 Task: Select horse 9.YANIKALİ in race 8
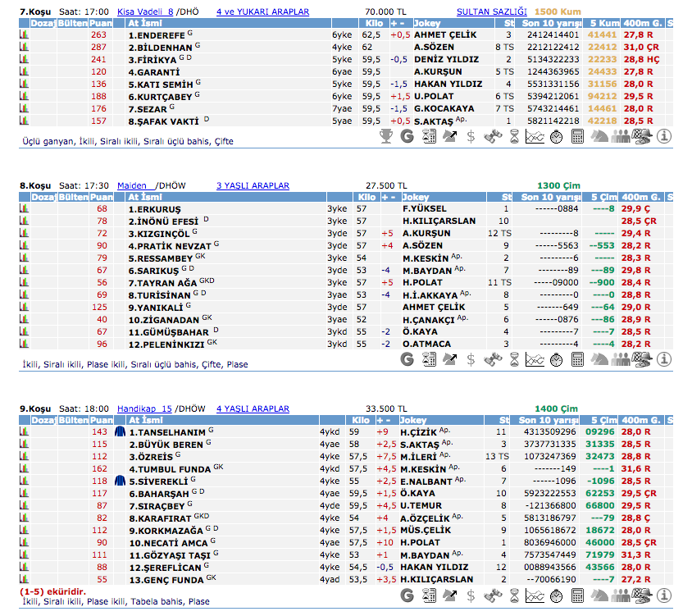coord(153,306)
